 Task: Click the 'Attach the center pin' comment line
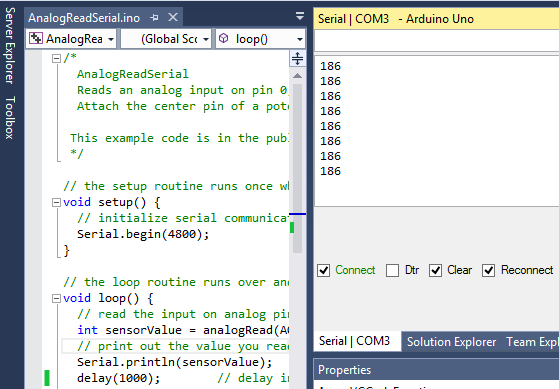[x=183, y=106]
